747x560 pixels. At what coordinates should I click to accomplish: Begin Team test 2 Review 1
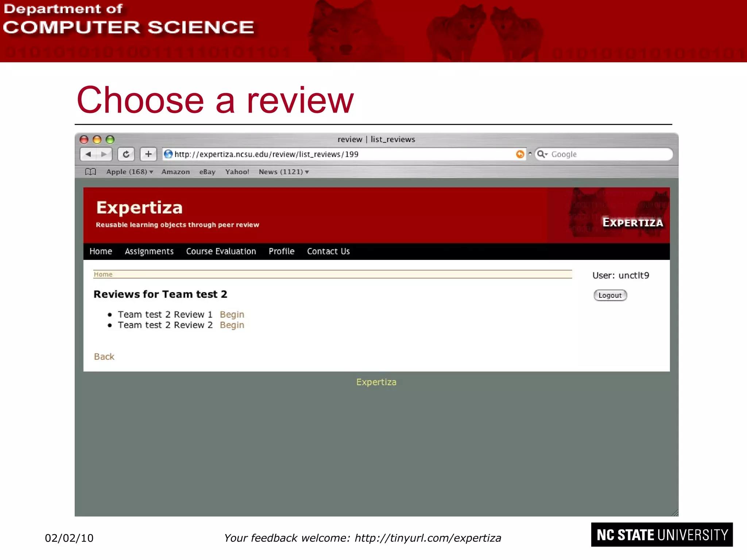pos(232,314)
